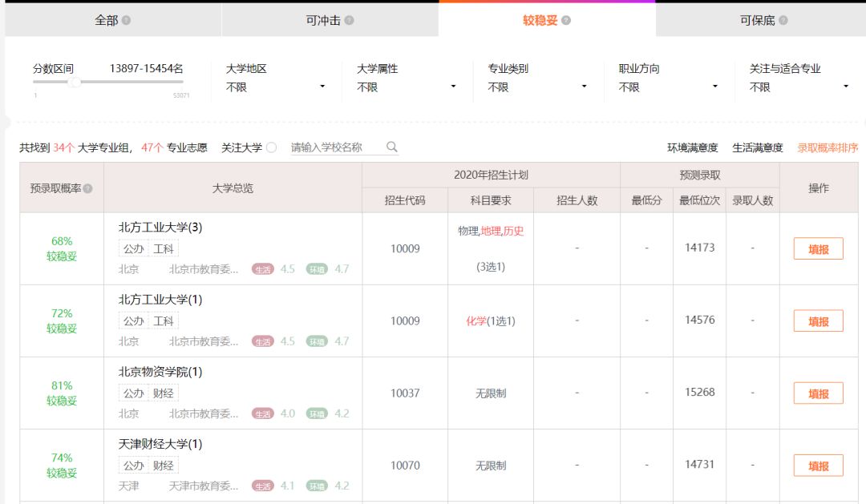Open the 大学属性 dropdown

tap(407, 87)
